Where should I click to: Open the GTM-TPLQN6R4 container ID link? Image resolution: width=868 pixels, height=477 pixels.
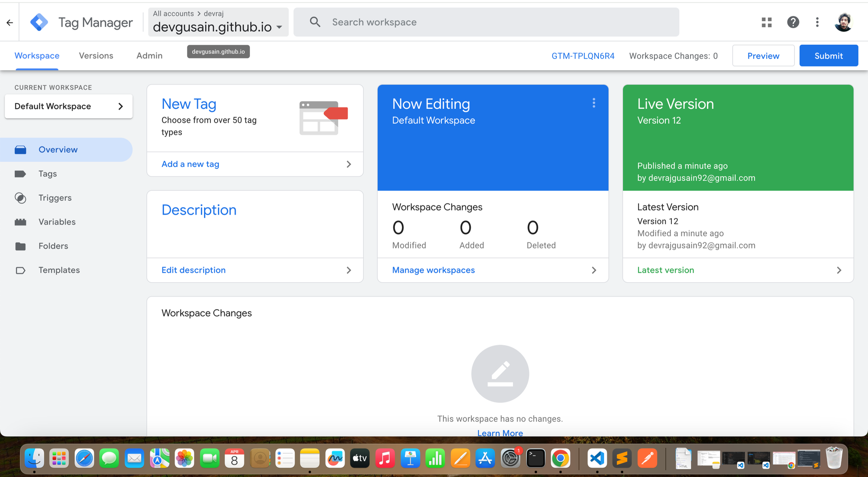583,56
